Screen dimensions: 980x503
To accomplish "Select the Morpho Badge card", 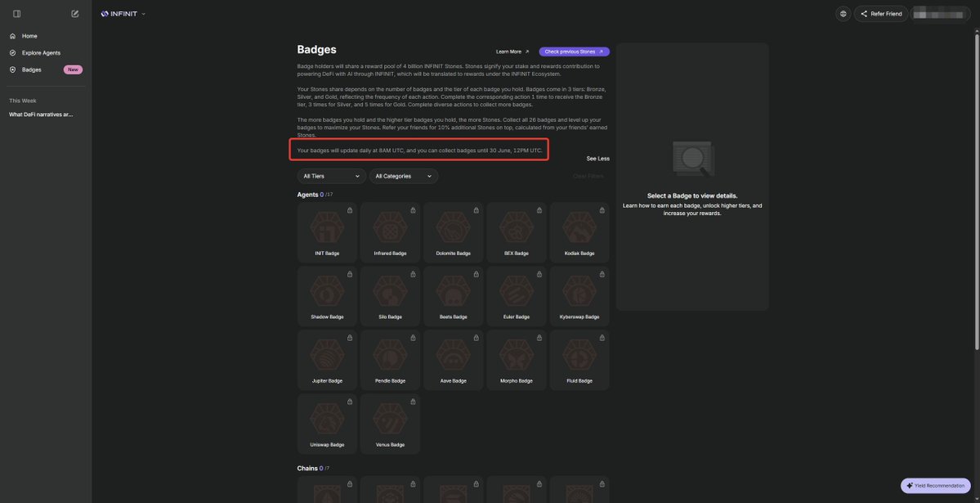I will pos(517,360).
